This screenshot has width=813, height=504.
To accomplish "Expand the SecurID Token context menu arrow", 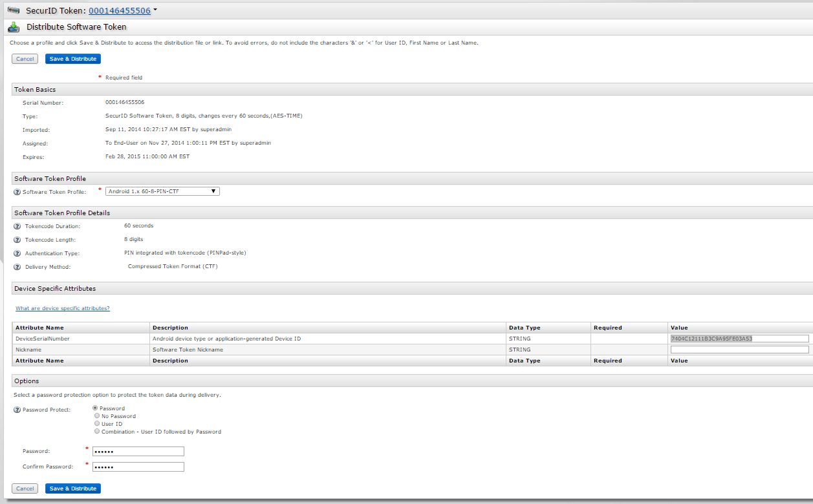I will point(155,10).
